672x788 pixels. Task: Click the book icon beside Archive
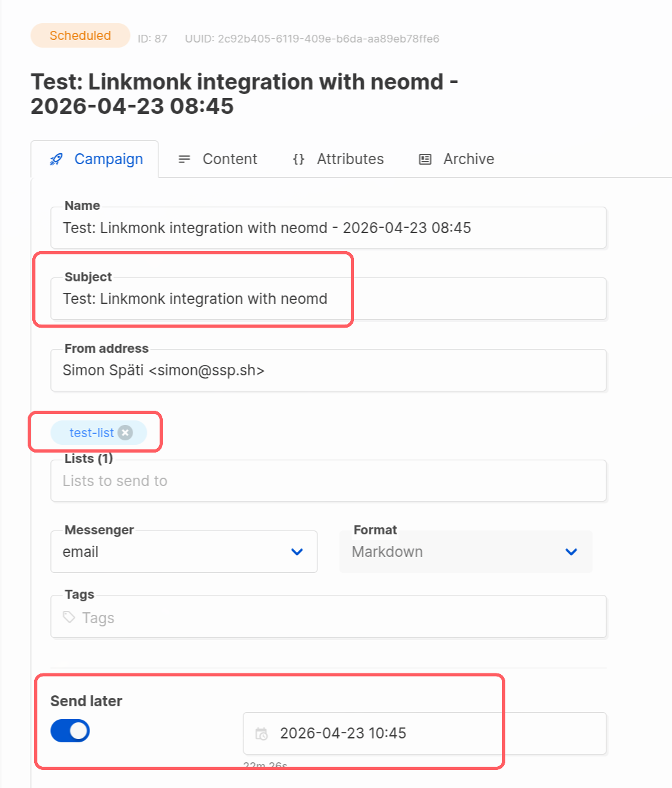425,159
